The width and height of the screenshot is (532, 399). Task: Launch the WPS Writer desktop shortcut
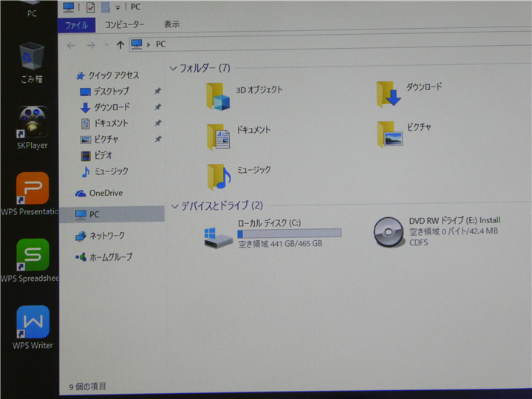point(33,327)
